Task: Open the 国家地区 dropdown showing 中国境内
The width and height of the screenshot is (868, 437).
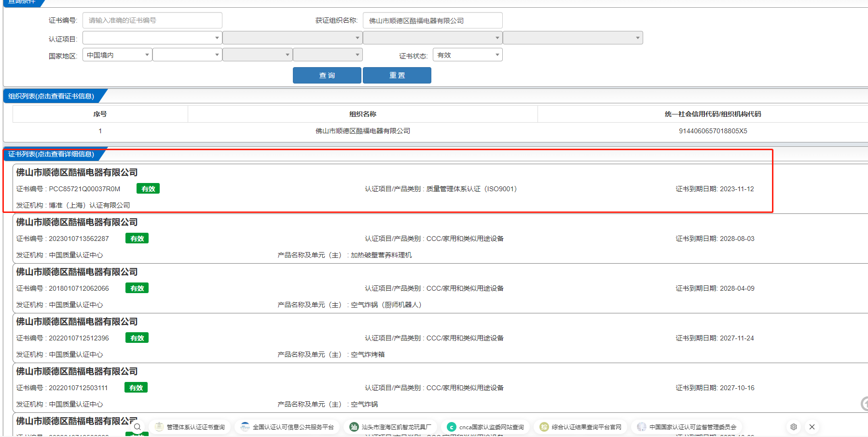Action: tap(117, 55)
